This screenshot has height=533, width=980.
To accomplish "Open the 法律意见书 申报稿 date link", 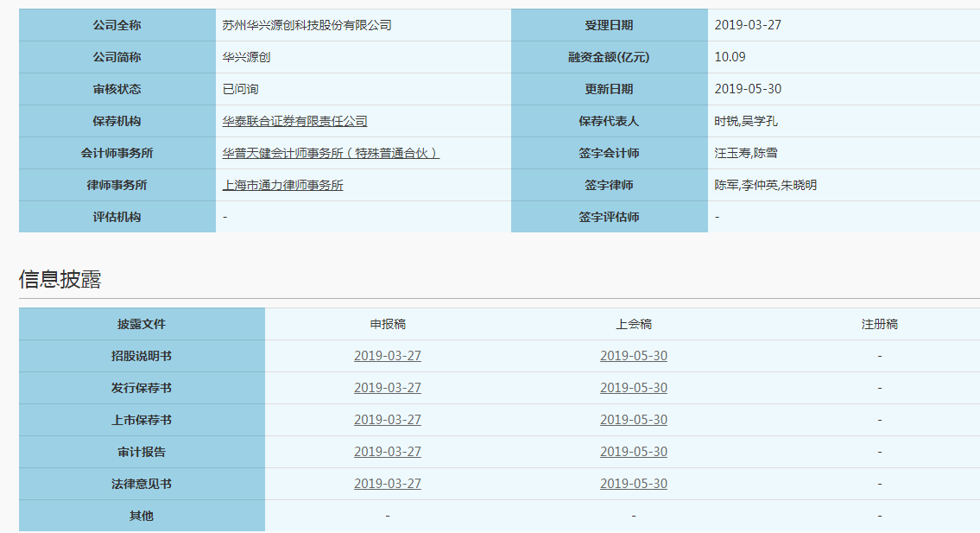I will (388, 484).
